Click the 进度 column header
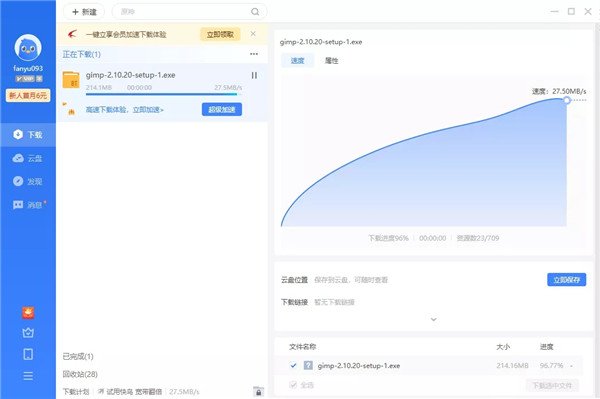 point(546,347)
